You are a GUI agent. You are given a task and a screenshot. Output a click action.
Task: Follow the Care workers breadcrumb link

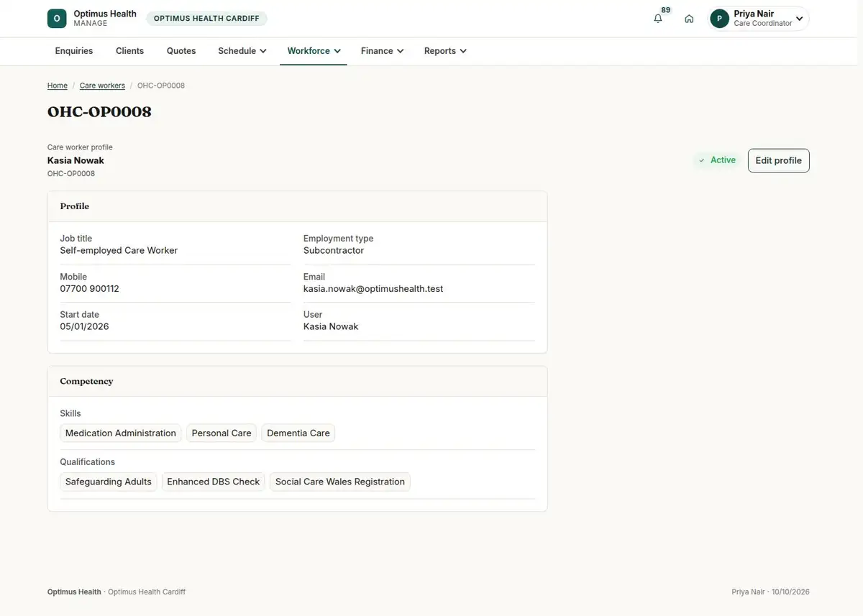click(x=102, y=86)
